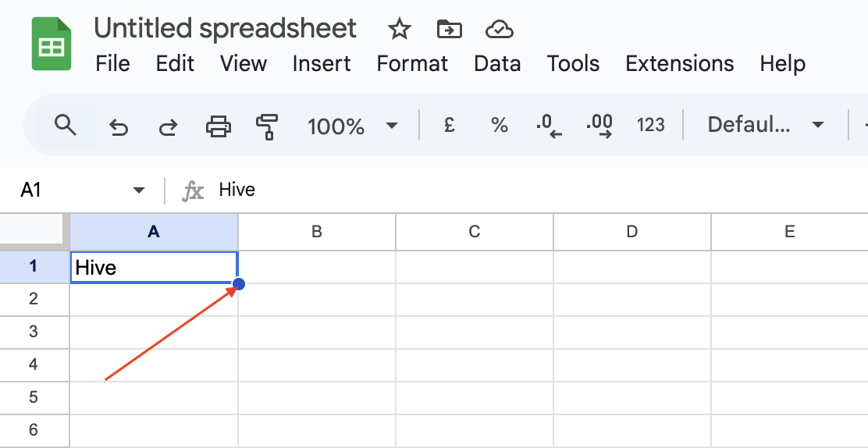This screenshot has width=868, height=448.
Task: Redo the last undone action
Action: 168,126
